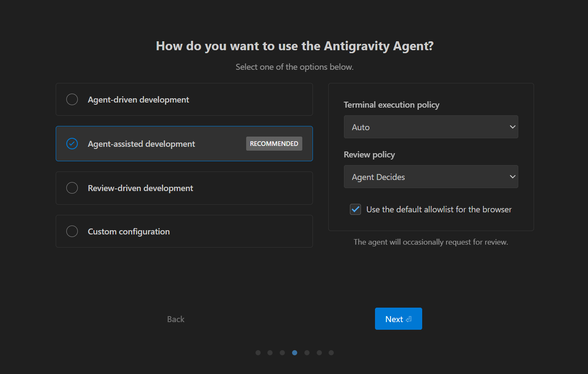This screenshot has width=588, height=374.
Task: Click the second step indicator dot
Action: 270,353
